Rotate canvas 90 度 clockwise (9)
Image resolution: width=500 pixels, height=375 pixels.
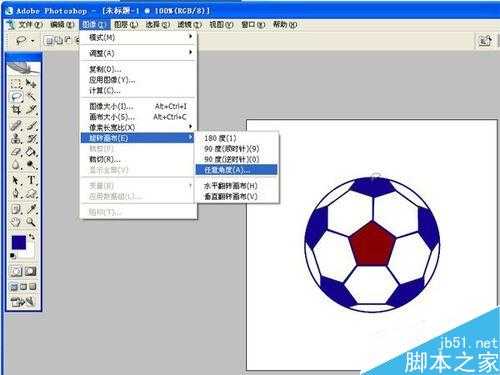[237, 149]
